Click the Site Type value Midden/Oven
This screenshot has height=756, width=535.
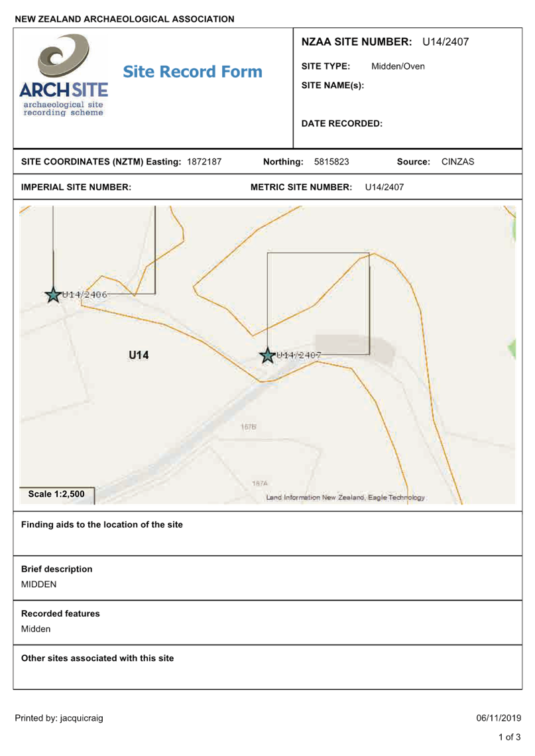(397, 66)
